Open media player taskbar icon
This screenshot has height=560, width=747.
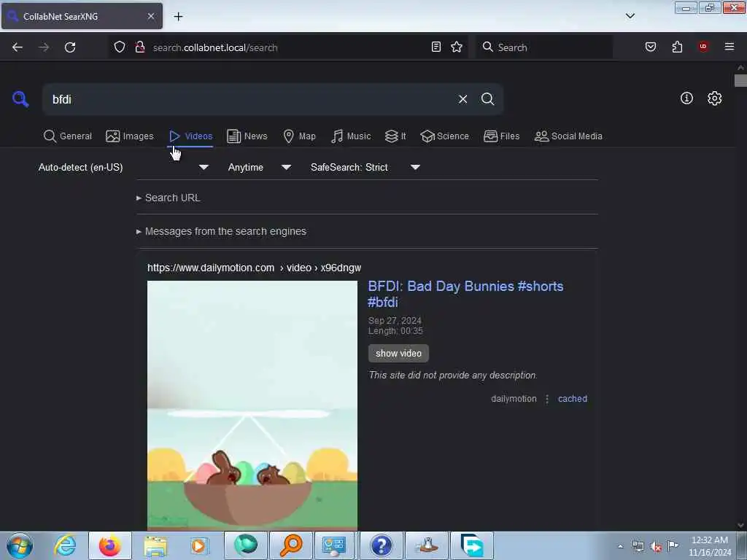pos(198,545)
